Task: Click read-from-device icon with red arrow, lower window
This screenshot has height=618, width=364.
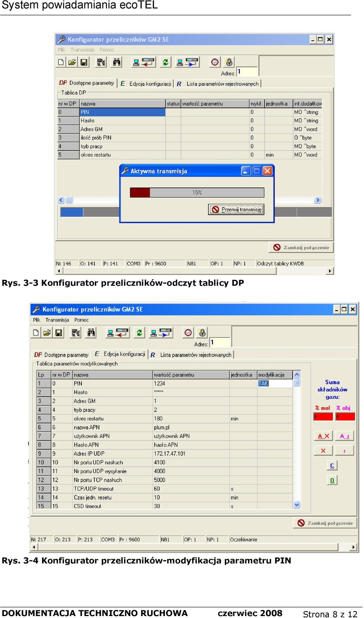Action: click(x=118, y=333)
